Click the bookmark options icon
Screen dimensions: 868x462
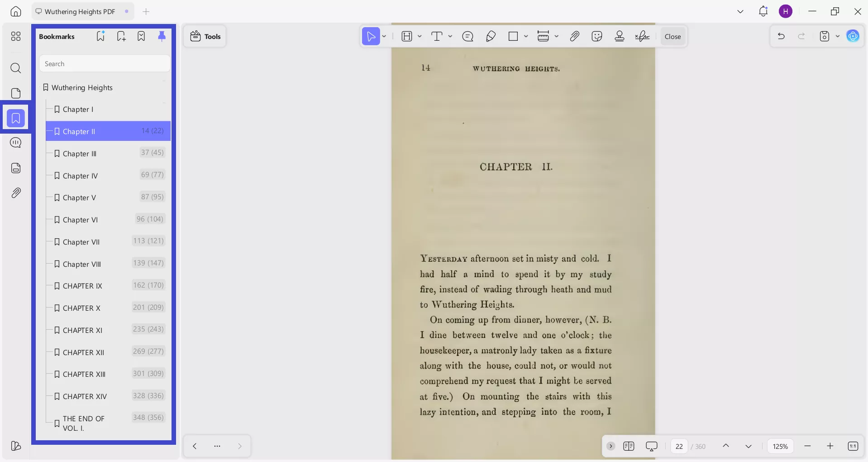point(141,36)
